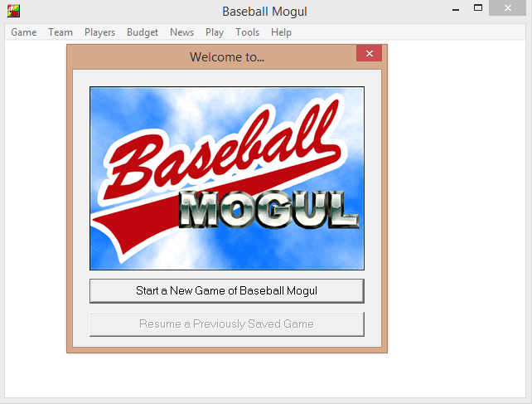
Task: Click the Baseball Mogul app icon in title bar
Action: click(x=13, y=11)
